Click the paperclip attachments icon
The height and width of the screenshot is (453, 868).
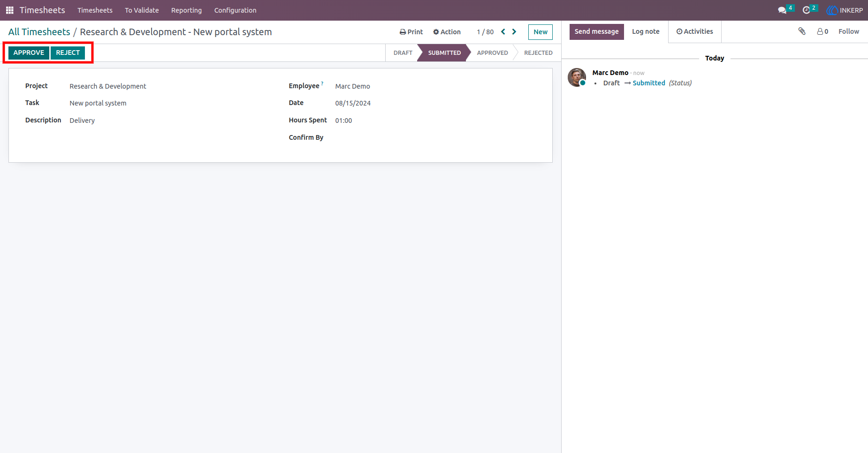pyautogui.click(x=802, y=31)
